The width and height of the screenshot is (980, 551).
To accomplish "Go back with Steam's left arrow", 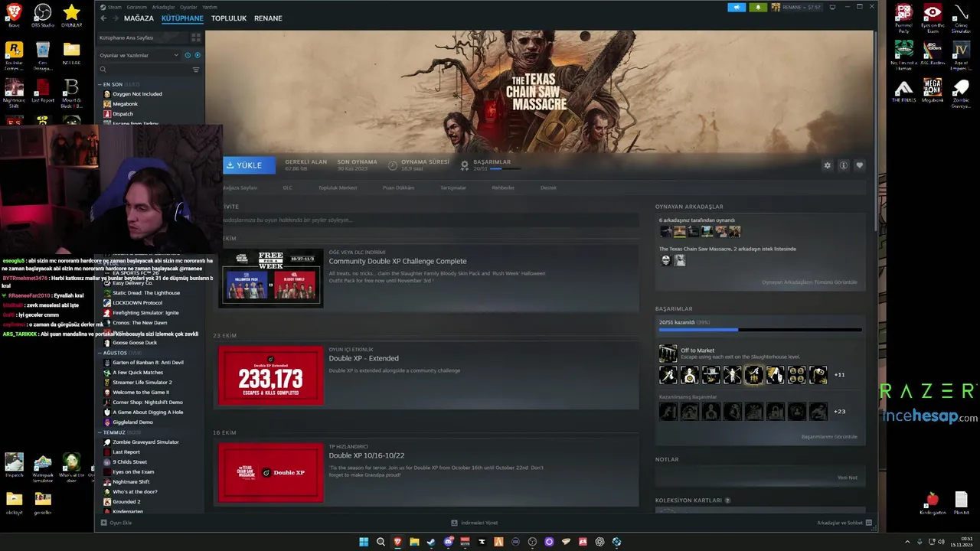I will click(x=103, y=18).
